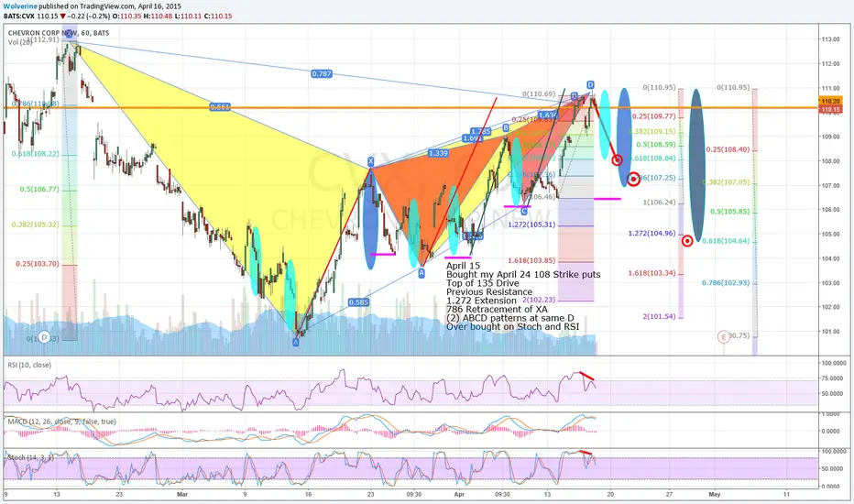The height and width of the screenshot is (504, 854).
Task: Click the 106.00 price axis label
Action: coord(830,210)
